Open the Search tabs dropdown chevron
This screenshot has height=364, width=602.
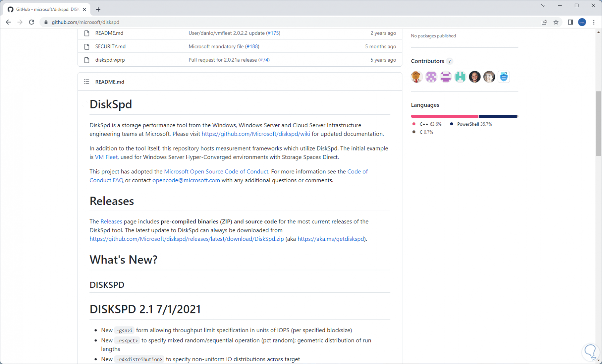[543, 5]
